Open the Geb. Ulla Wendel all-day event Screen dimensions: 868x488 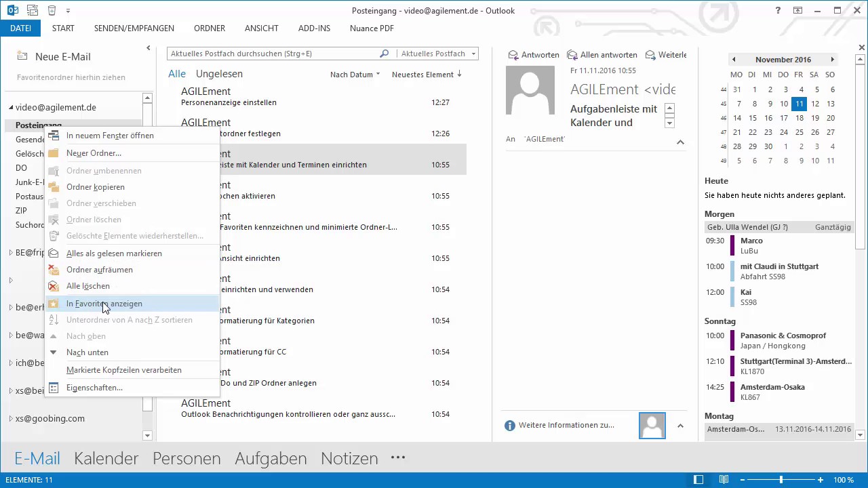pos(779,227)
